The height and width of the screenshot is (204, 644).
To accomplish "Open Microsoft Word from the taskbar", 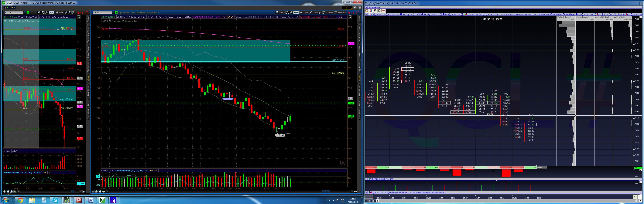I will 91,200.
